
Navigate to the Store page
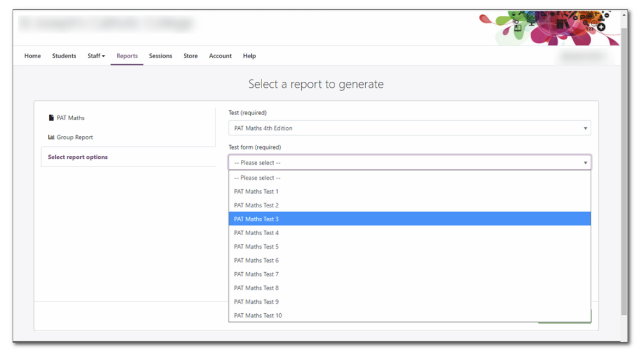pos(190,55)
